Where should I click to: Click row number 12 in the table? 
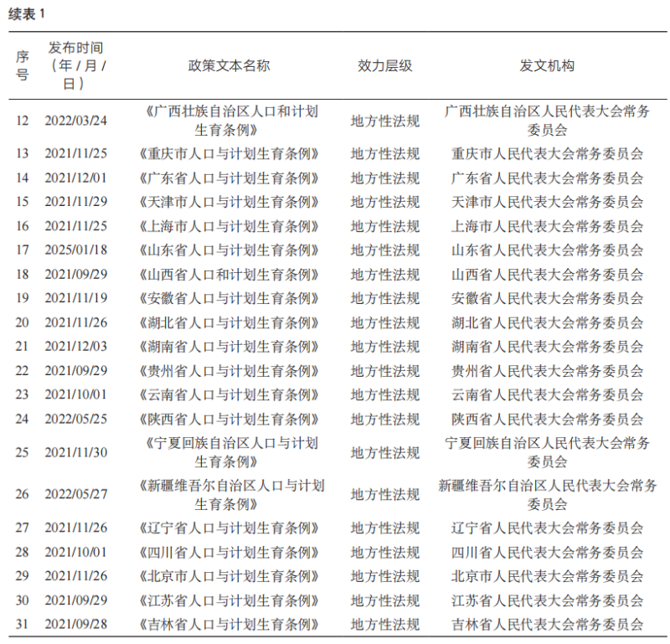coord(23,119)
